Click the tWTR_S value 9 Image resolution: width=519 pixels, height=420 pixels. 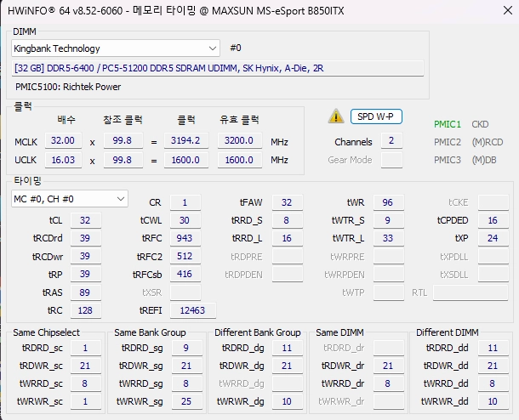389,220
